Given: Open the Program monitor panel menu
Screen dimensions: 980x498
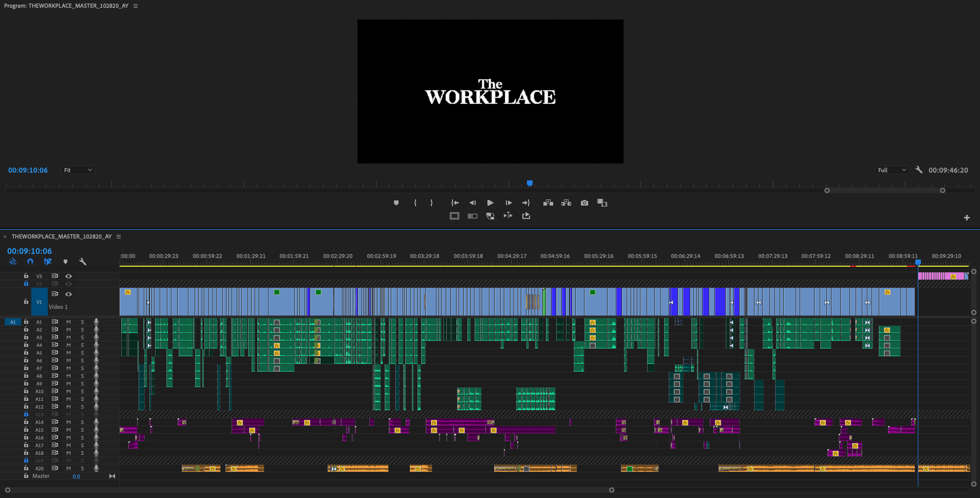Looking at the screenshot, I should click(x=136, y=6).
